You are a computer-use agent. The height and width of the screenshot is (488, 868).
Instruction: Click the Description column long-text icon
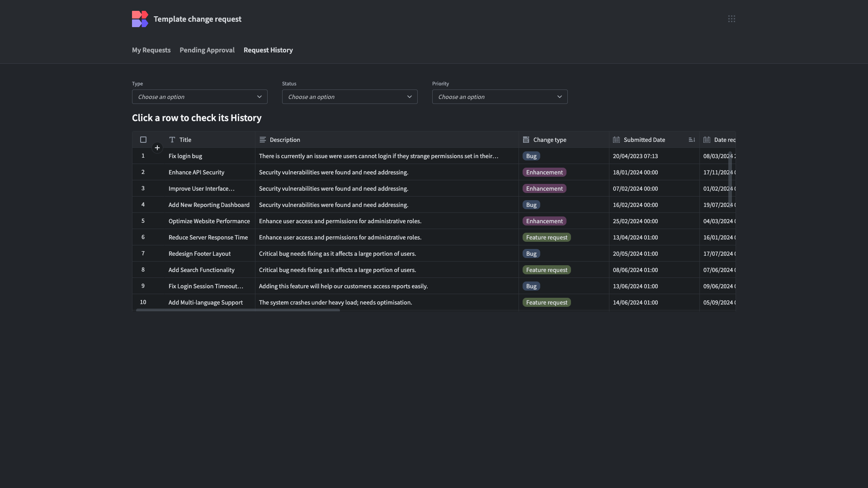(263, 140)
